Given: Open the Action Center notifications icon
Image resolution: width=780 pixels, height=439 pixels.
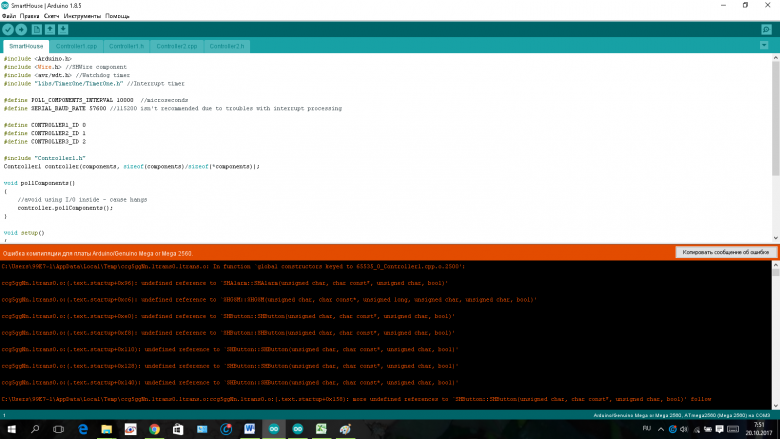Looking at the screenshot, I should [x=719, y=429].
